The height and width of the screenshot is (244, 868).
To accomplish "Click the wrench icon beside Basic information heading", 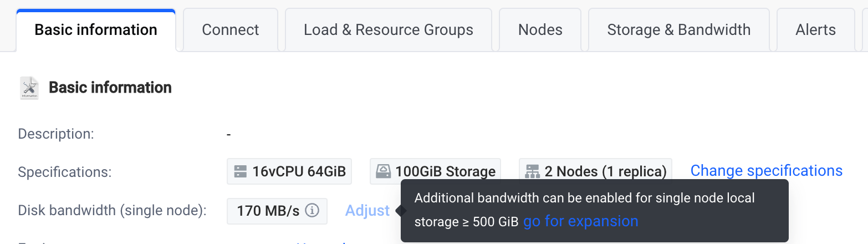I will [x=29, y=88].
